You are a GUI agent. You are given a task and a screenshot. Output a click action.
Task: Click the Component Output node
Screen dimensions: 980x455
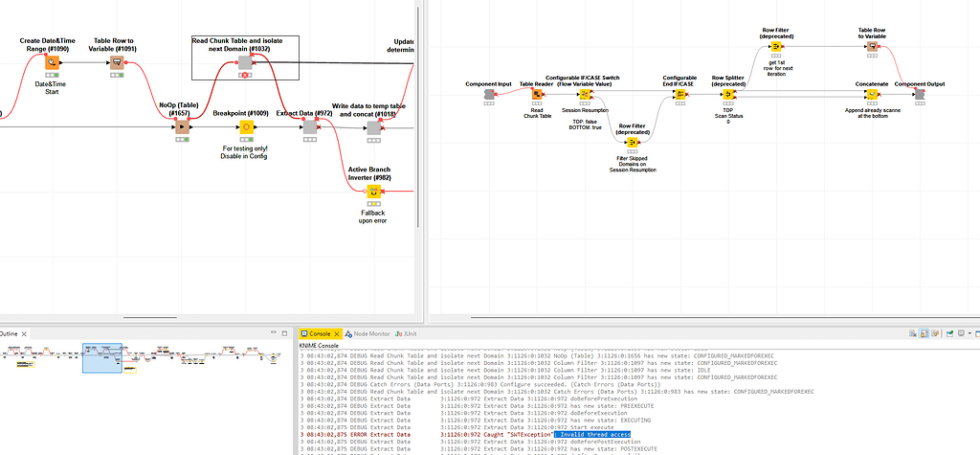point(920,95)
